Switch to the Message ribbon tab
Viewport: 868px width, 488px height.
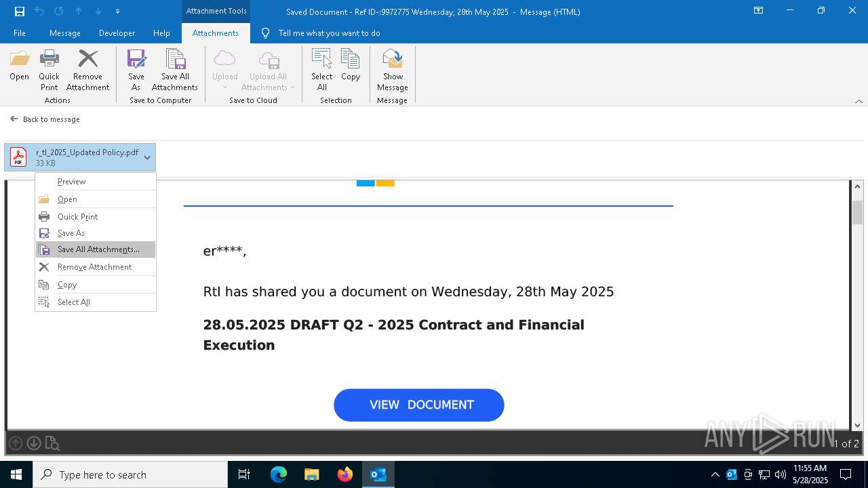pos(65,33)
